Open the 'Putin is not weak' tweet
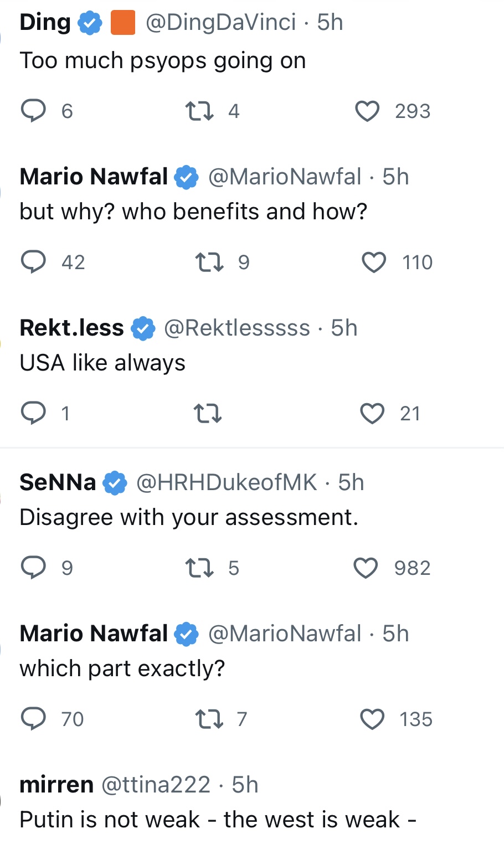The height and width of the screenshot is (844, 504). (218, 820)
